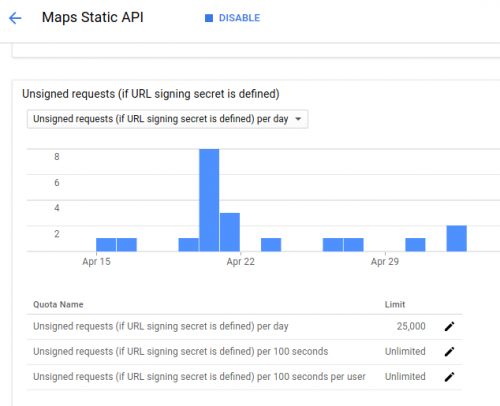This screenshot has width=500, height=406.
Task: Click the Maps Static API title
Action: tap(93, 17)
